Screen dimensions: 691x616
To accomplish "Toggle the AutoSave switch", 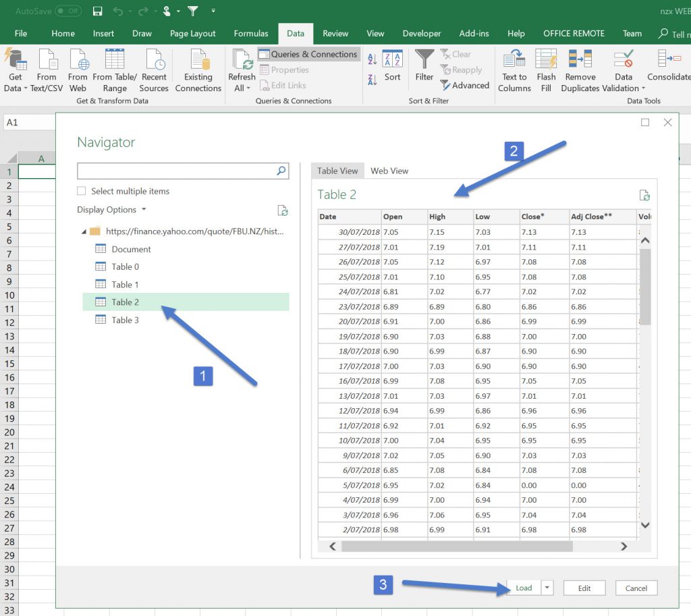I will tap(67, 11).
